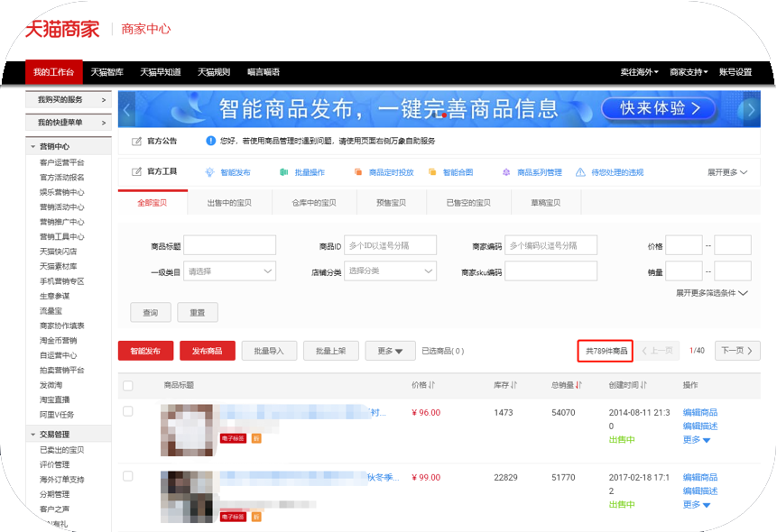Check the ¥99.00 product row checkbox
The width and height of the screenshot is (777, 532).
point(128,476)
